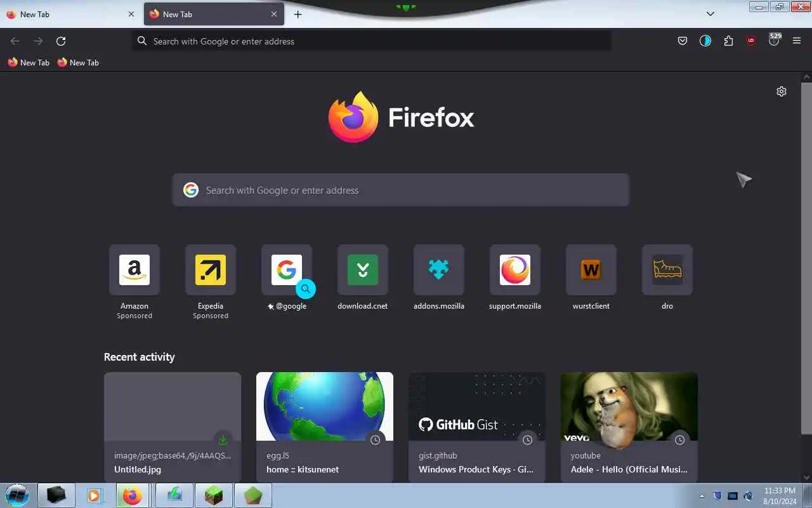Click the Firefox logo on page

tap(401, 117)
